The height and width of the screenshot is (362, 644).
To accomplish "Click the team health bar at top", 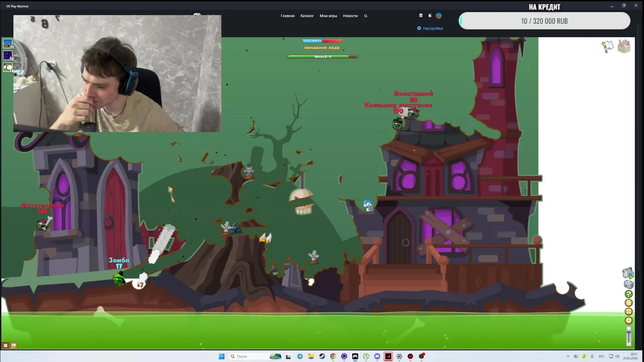I will [322, 41].
